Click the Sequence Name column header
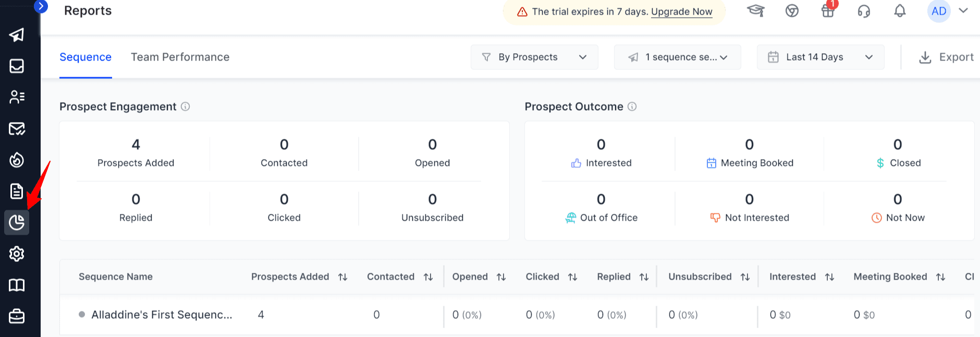This screenshot has width=980, height=337. (x=116, y=276)
